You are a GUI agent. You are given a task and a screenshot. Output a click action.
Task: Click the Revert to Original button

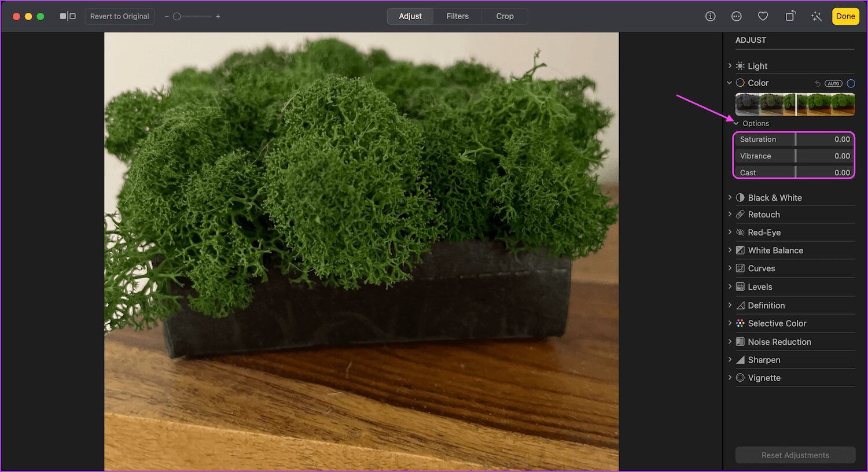[x=120, y=16]
